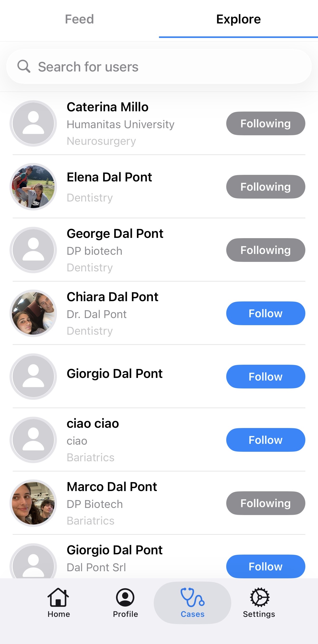Tap George Dal Pont's default avatar
Viewport: 318px width, 644px height.
[33, 250]
